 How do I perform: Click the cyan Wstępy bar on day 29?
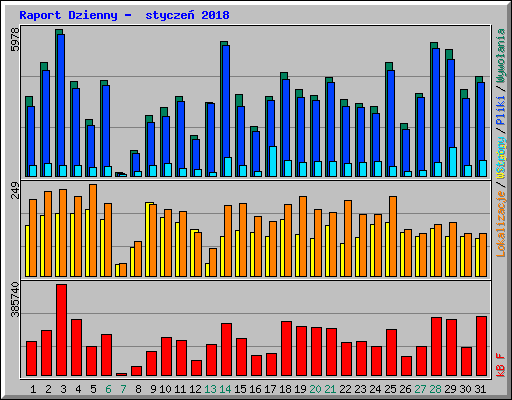tap(453, 162)
